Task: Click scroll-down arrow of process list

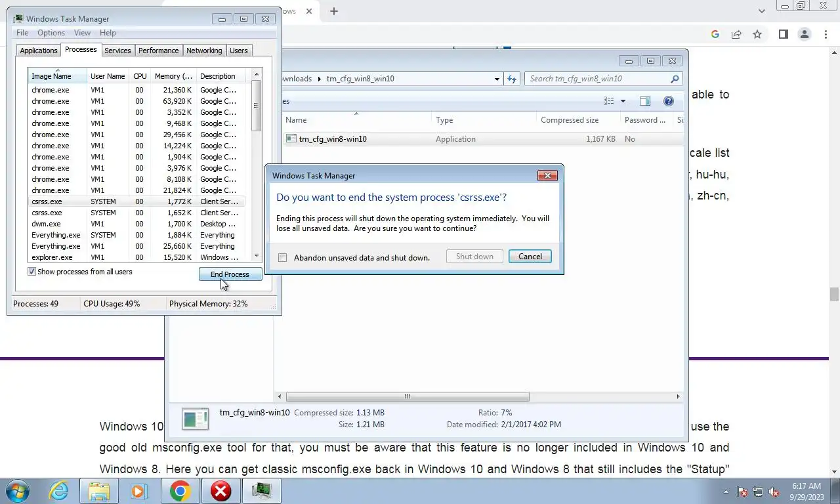Action: click(257, 256)
